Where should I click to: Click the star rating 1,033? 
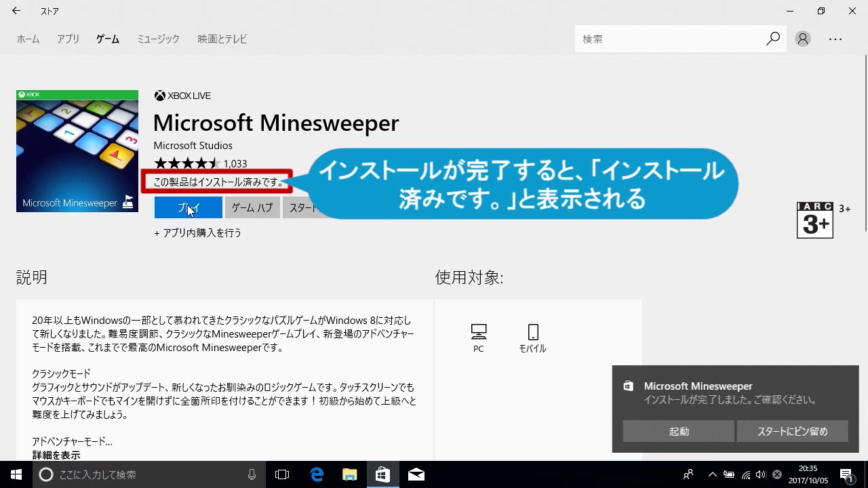200,163
